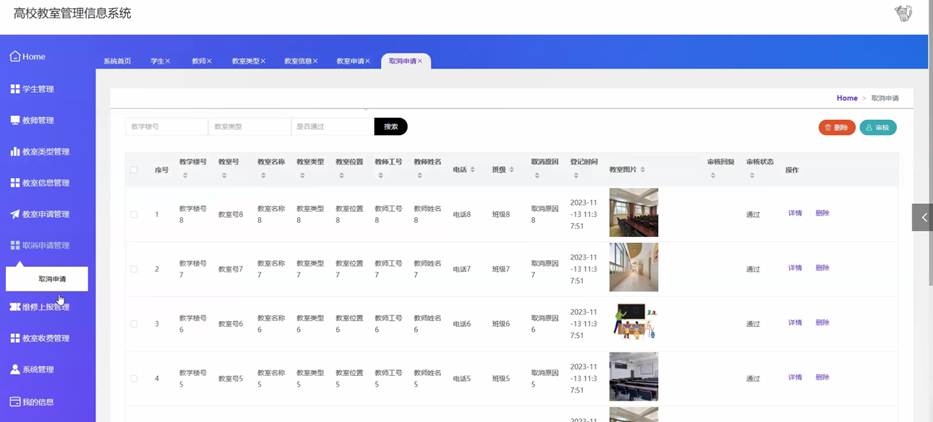Open the hallway photo in row 2
Image resolution: width=933 pixels, height=422 pixels.
[634, 267]
